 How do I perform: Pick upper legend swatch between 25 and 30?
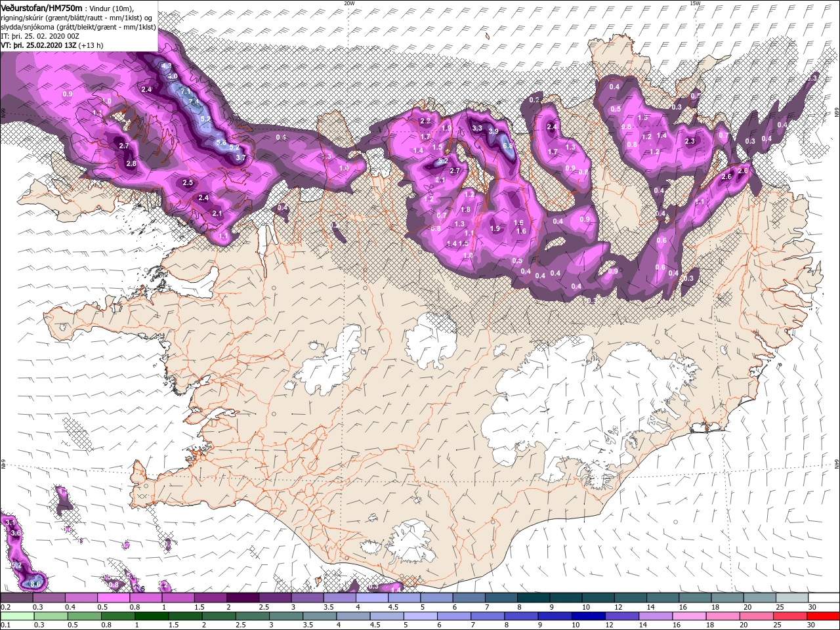click(x=791, y=598)
